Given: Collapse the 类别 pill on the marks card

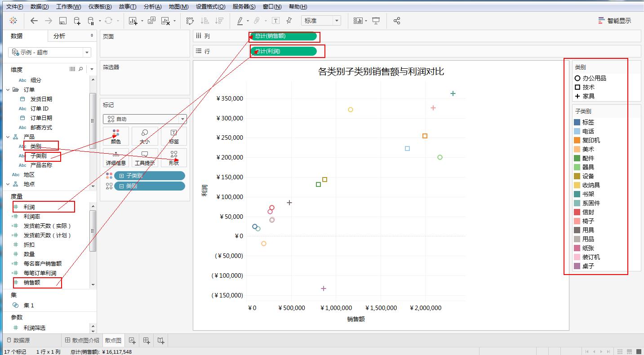Looking at the screenshot, I should click(x=121, y=186).
